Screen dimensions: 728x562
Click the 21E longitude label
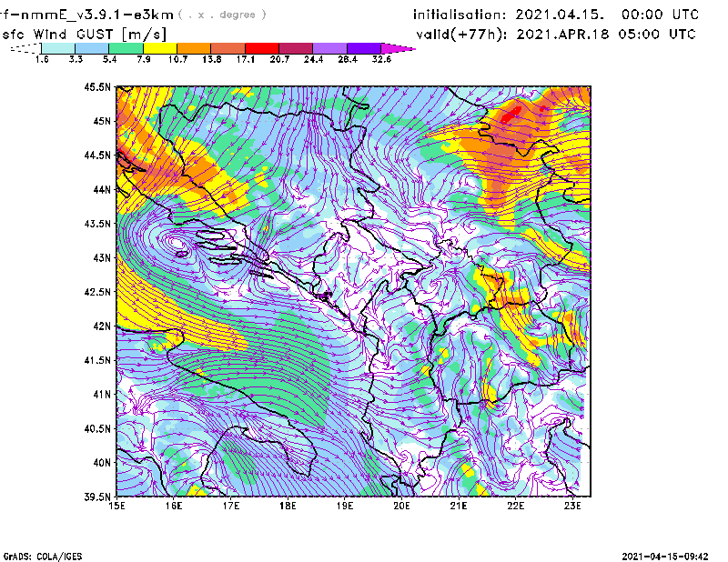[459, 506]
